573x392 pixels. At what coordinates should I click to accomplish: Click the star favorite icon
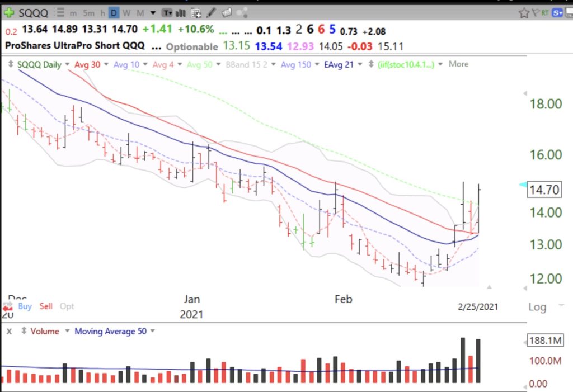pos(524,12)
